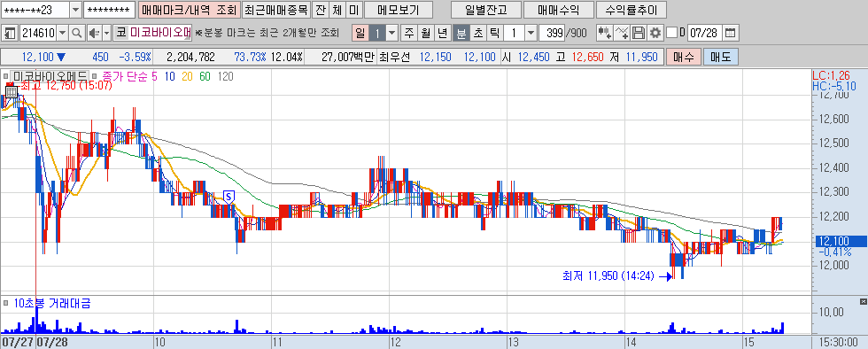Select minute (분) chart
This screenshot has height=349, width=868.
[x=461, y=34]
